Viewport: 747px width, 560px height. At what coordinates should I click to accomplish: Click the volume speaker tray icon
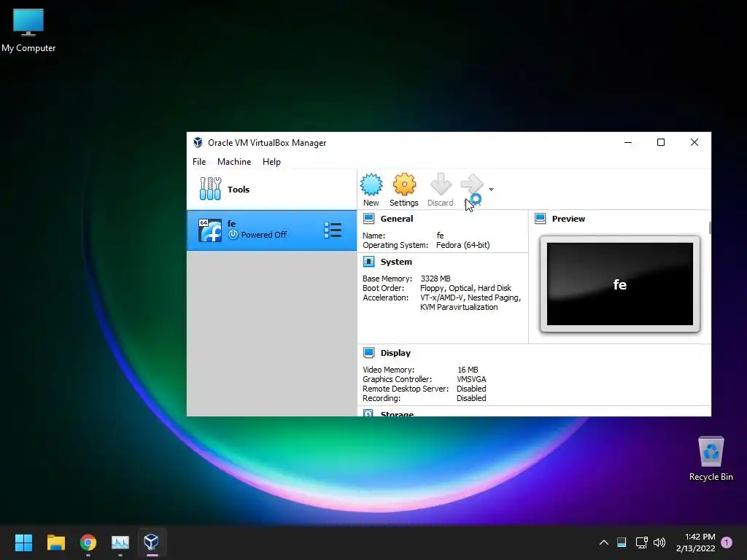(659, 542)
